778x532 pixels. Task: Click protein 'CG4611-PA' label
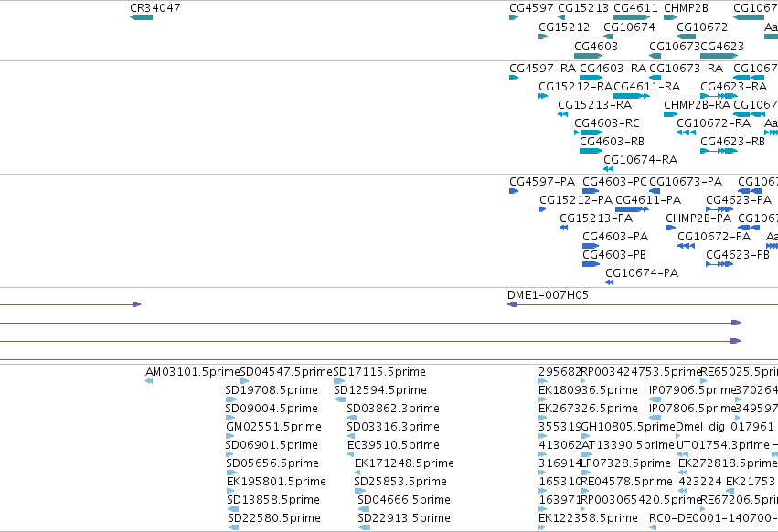[648, 200]
